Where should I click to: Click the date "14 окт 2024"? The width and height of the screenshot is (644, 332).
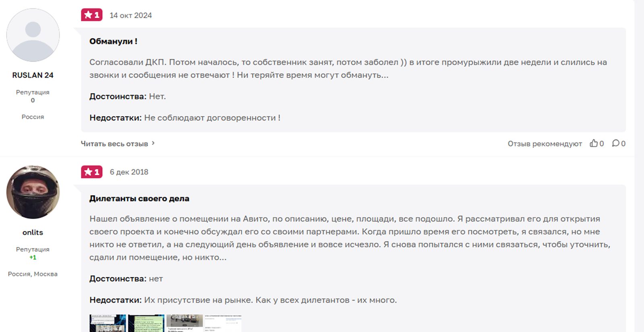click(131, 15)
